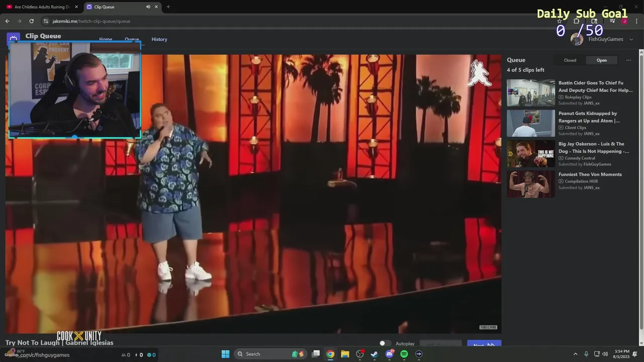Open the volume control in system tray
644x362 pixels.
pos(605,354)
